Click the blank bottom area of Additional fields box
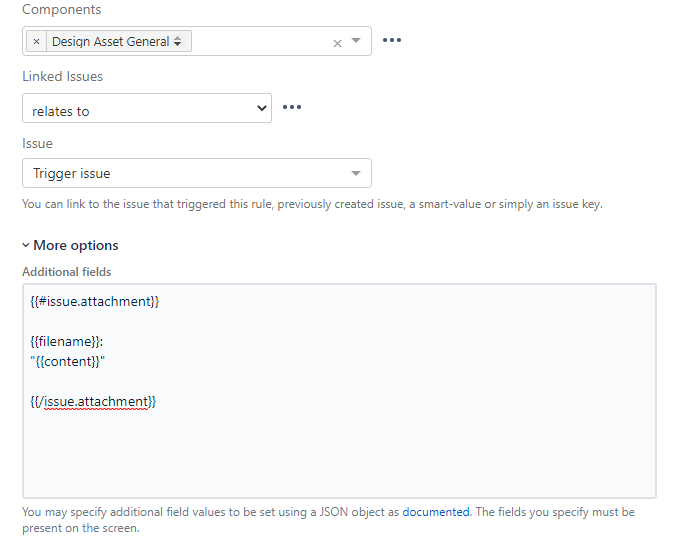Viewport: 699px width, 553px height. (339, 455)
